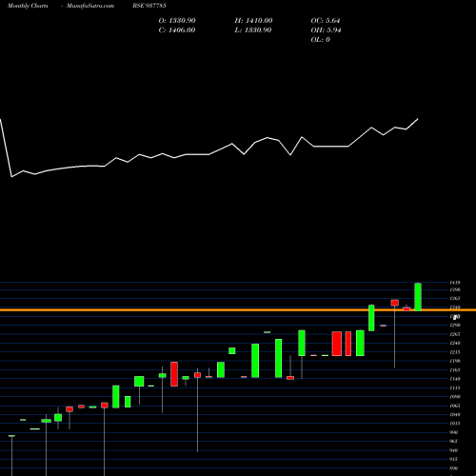Click the 1419 label at the top of the price axis
The height and width of the screenshot is (476, 476).
coord(455,283)
